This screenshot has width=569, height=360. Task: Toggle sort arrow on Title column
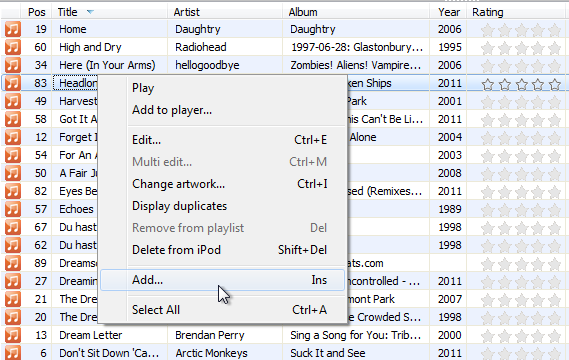coord(90,12)
